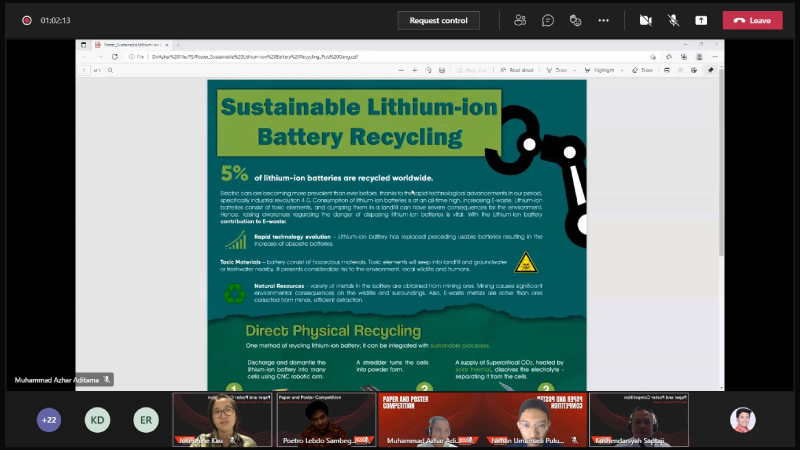Screen dimensions: 800x450
Task: Click the Request control button
Action: 438,20
